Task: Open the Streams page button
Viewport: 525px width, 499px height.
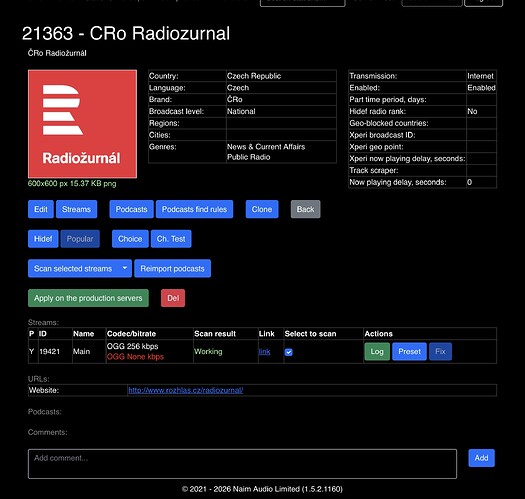Action: tap(76, 209)
